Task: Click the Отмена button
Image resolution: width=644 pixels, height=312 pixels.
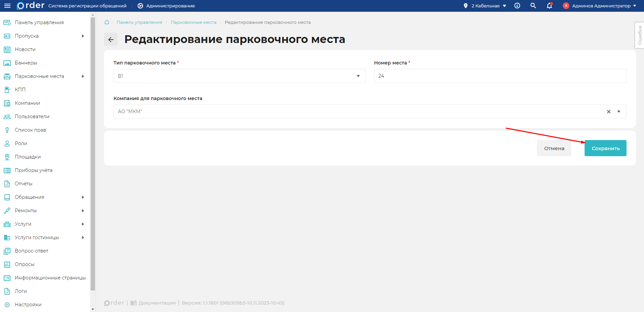Action: [554, 148]
